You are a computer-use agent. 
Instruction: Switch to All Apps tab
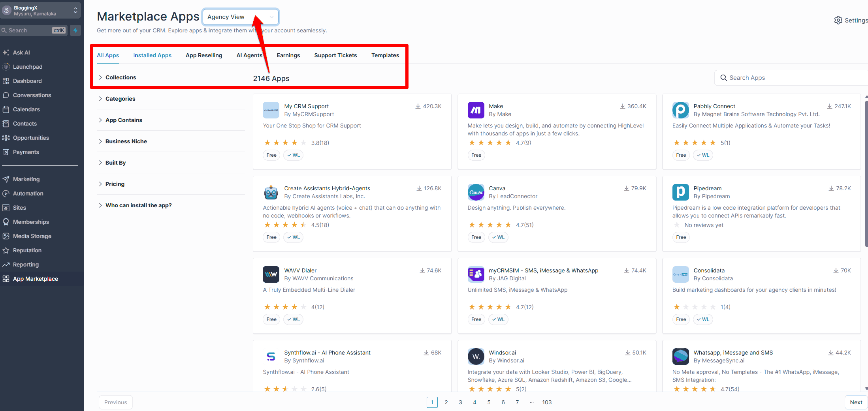108,55
